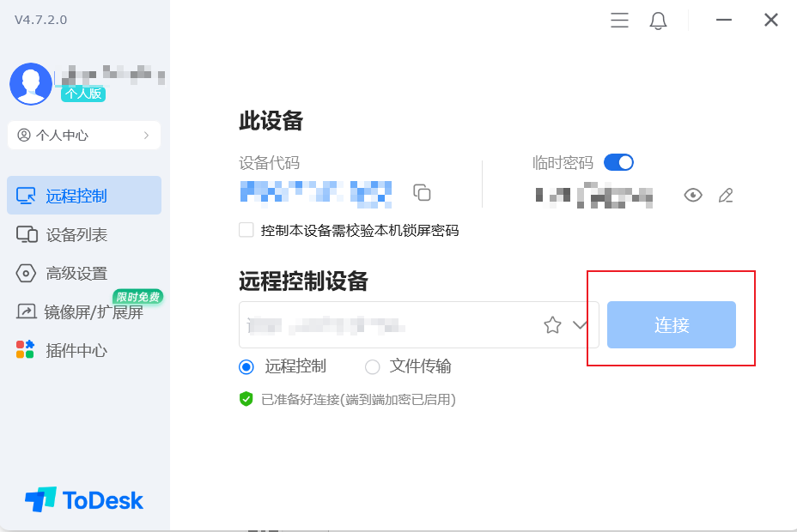
Task: Edit the temporary password with the pencil icon
Action: [726, 195]
